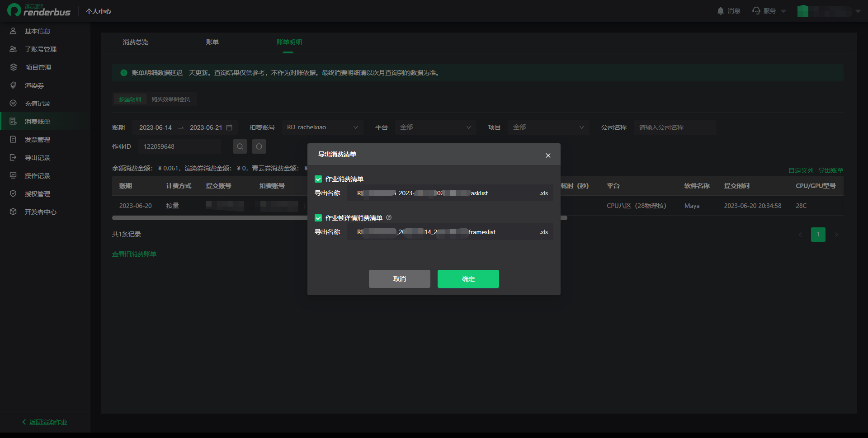Open the calendar date picker icon
The image size is (868, 438).
pyautogui.click(x=229, y=127)
